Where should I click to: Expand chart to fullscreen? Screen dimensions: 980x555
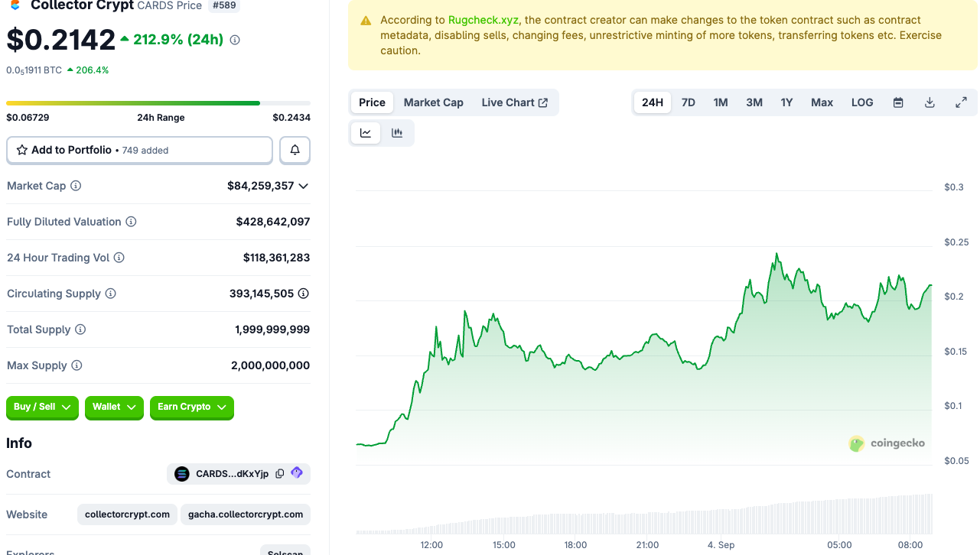tap(961, 102)
